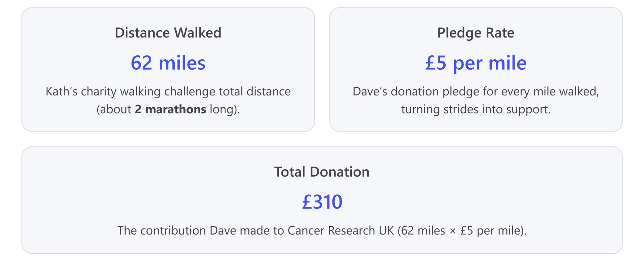644x261 pixels.
Task: Click the multiplication sign in the formula
Action: pyautogui.click(x=453, y=231)
